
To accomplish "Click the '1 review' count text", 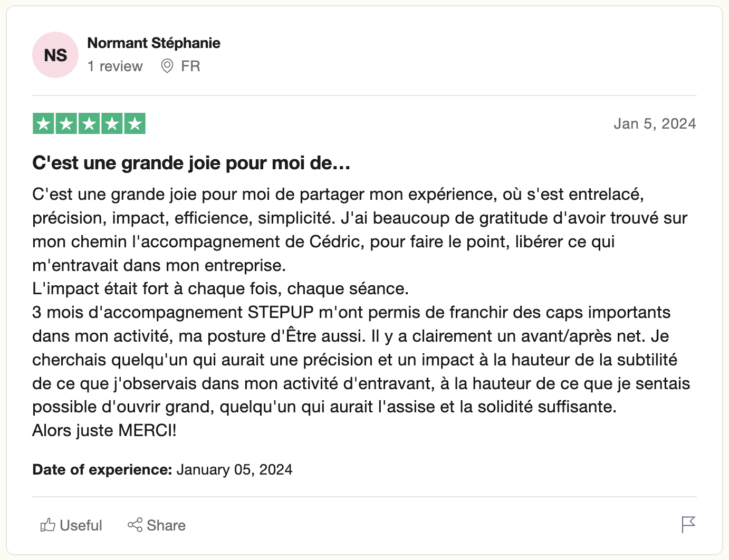I will (x=115, y=66).
